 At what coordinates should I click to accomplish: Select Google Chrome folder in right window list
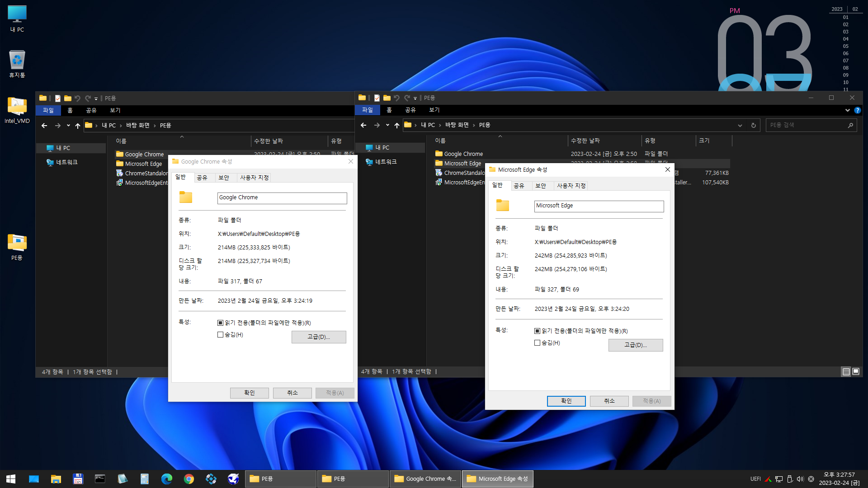(463, 154)
